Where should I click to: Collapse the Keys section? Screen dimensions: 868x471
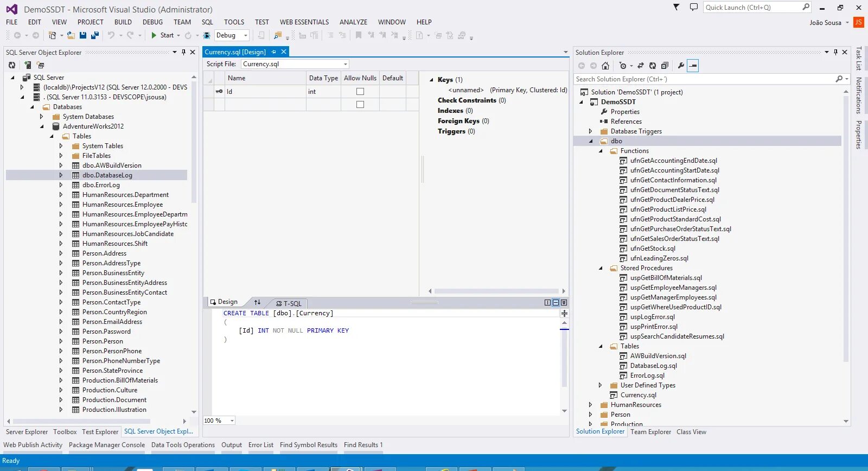click(432, 80)
